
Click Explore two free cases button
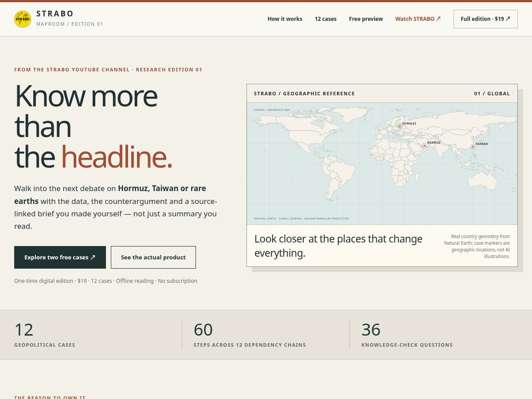60,257
